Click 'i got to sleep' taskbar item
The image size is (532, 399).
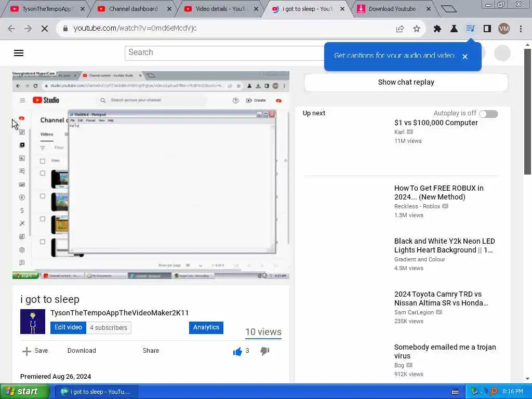tap(96, 392)
